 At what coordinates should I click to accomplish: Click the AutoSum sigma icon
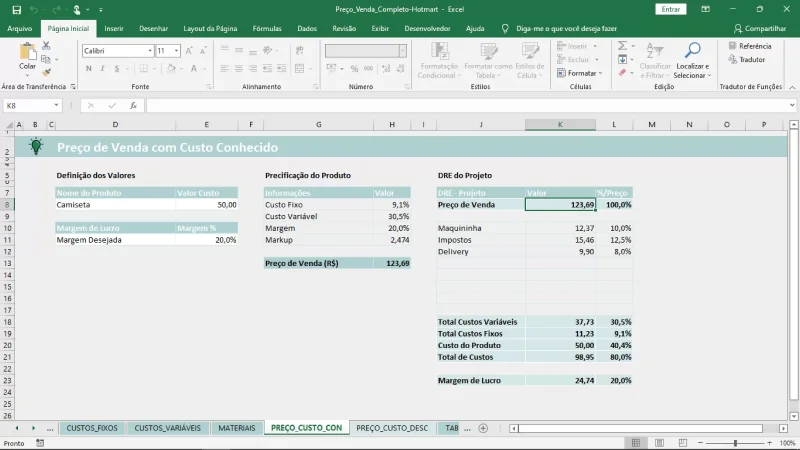[x=622, y=46]
